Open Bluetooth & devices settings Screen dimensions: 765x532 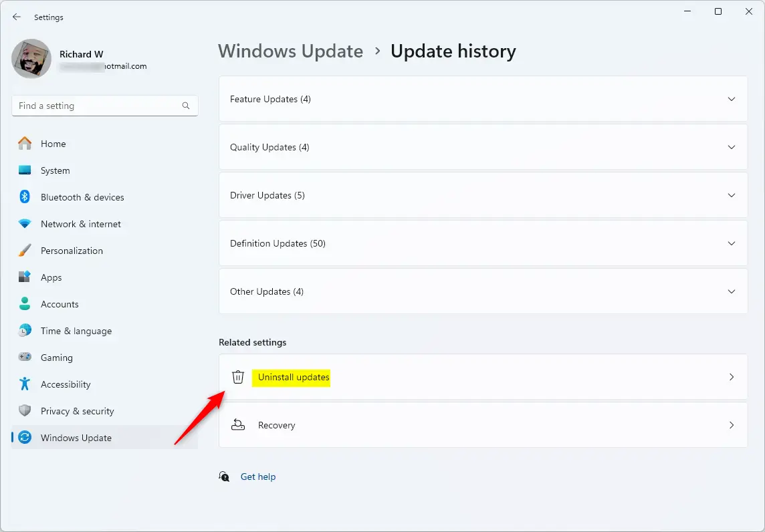coord(25,197)
